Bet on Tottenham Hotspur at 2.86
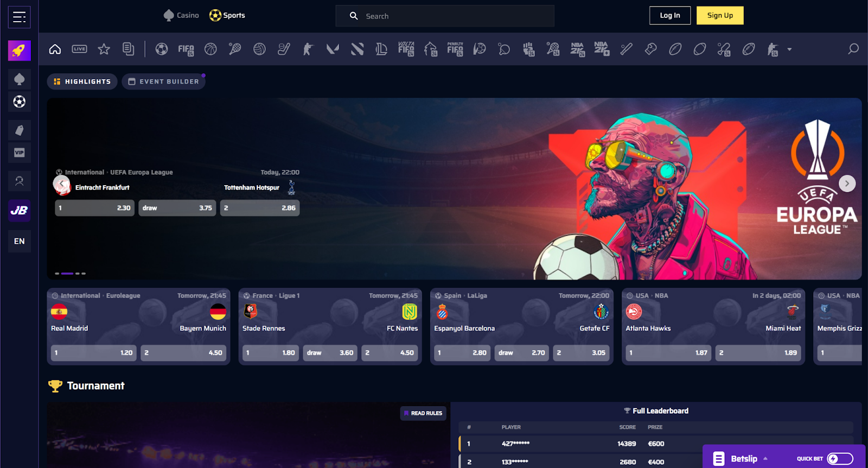This screenshot has width=868, height=468. point(259,208)
